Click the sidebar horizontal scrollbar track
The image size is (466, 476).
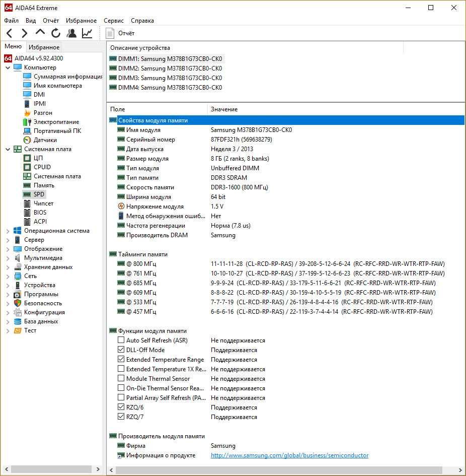click(51, 469)
